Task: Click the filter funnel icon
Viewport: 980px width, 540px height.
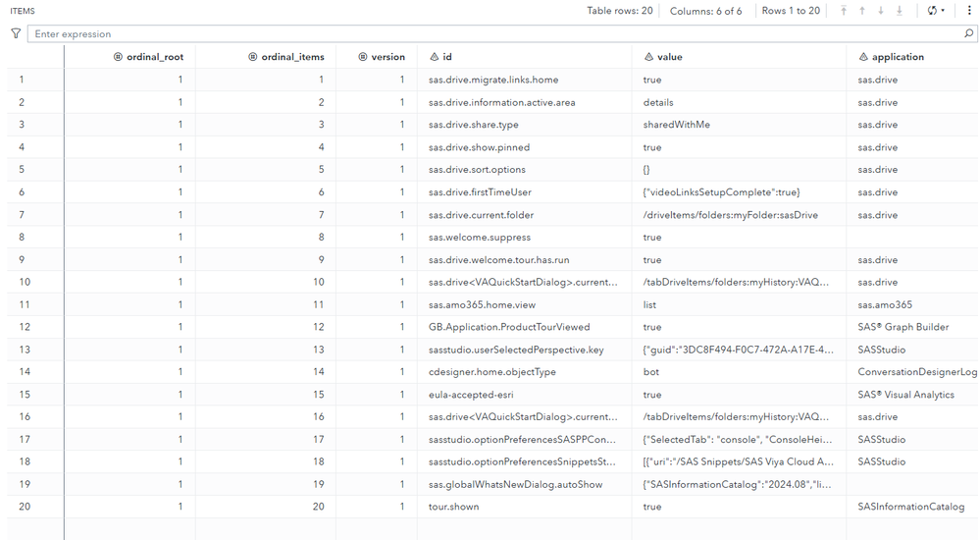Action: [16, 33]
